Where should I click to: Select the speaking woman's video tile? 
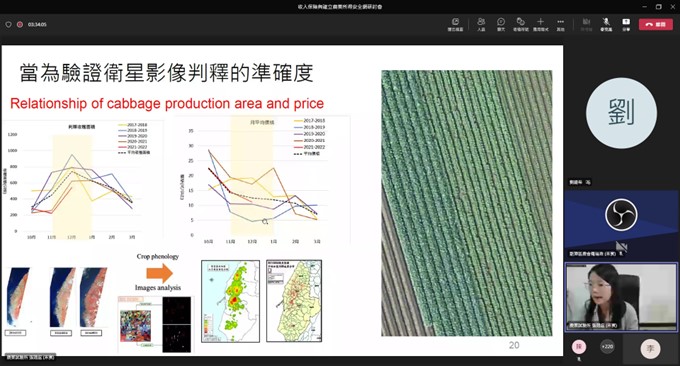pos(621,297)
